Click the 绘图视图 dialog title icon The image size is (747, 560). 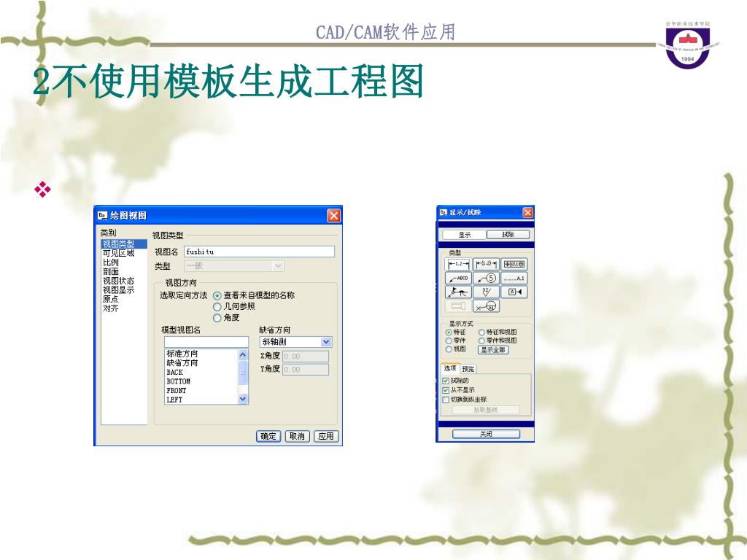[102, 216]
